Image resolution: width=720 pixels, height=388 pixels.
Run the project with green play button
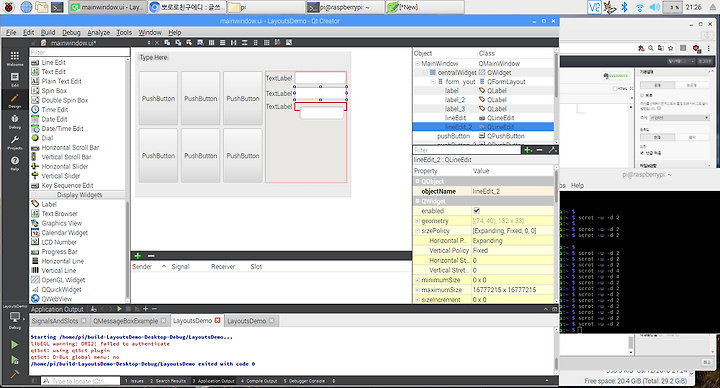(15, 344)
